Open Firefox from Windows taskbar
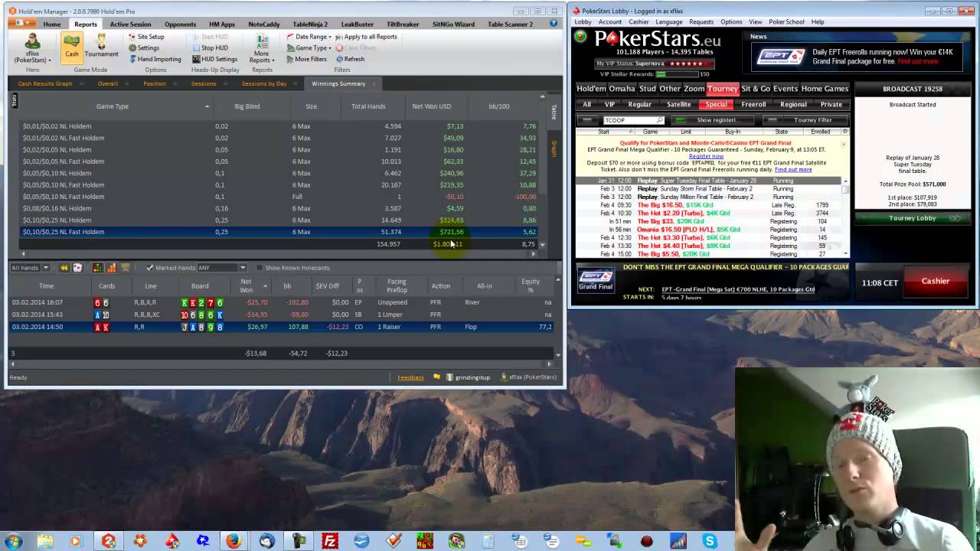Image resolution: width=980 pixels, height=551 pixels. coord(234,541)
